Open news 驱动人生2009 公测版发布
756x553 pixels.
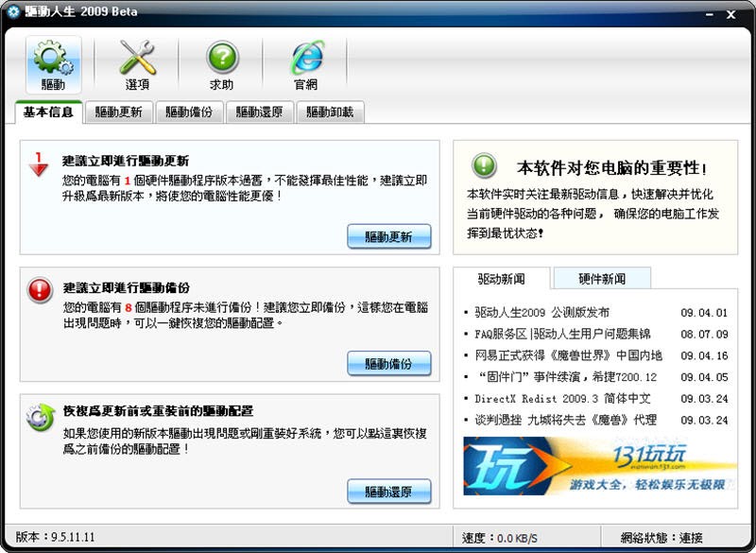point(541,312)
